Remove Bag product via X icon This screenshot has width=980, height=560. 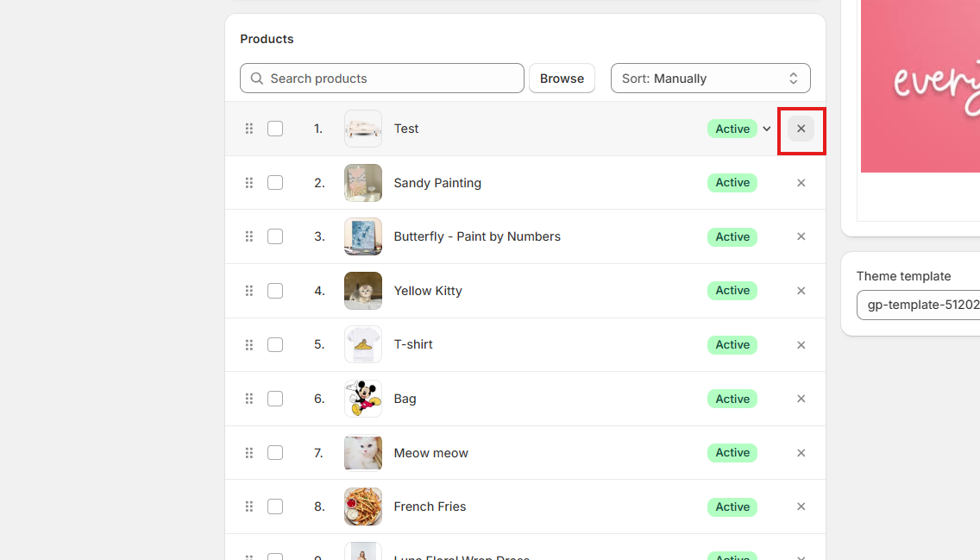801,399
